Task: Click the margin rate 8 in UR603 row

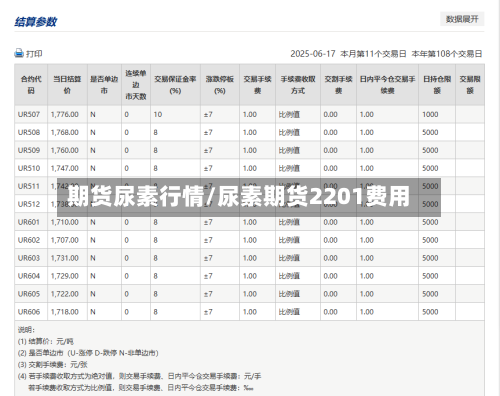Action: tap(155, 258)
